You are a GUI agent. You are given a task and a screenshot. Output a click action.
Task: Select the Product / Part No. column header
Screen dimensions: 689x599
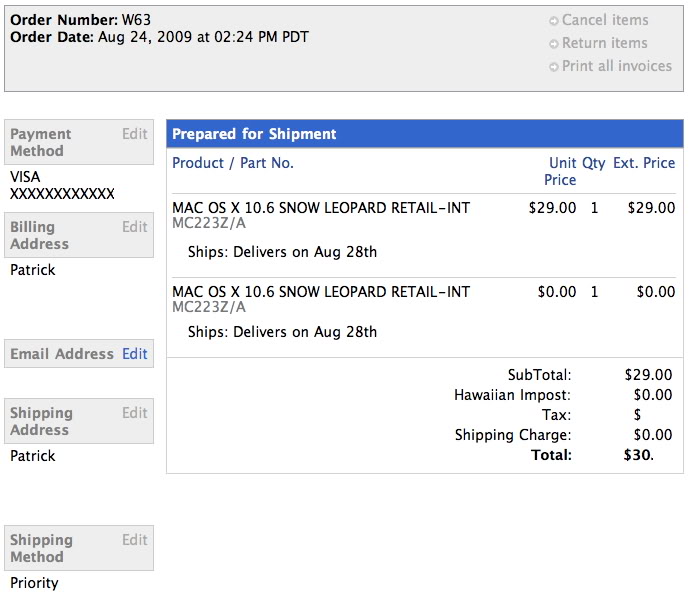point(233,163)
